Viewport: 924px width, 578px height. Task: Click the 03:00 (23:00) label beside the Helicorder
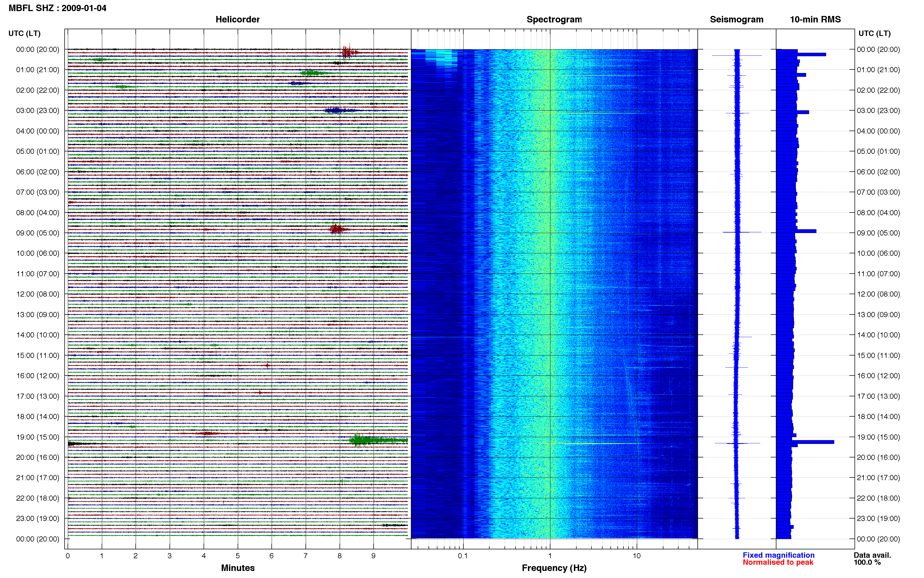click(38, 111)
